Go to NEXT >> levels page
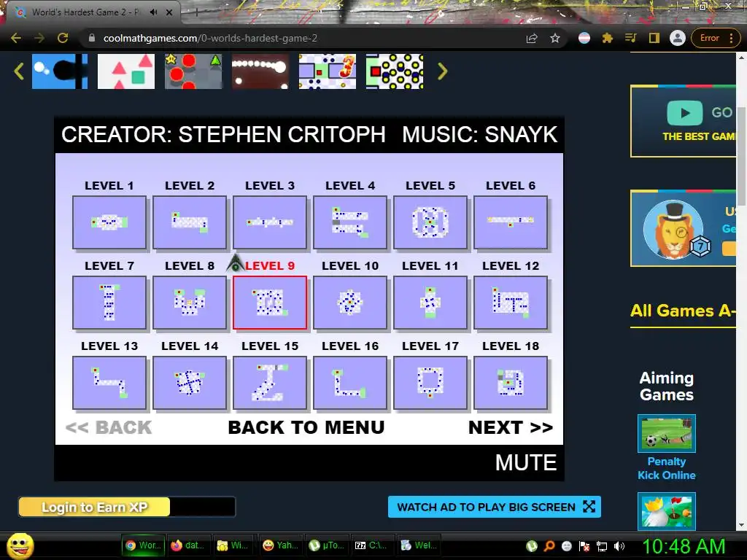This screenshot has height=560, width=747. point(511,427)
